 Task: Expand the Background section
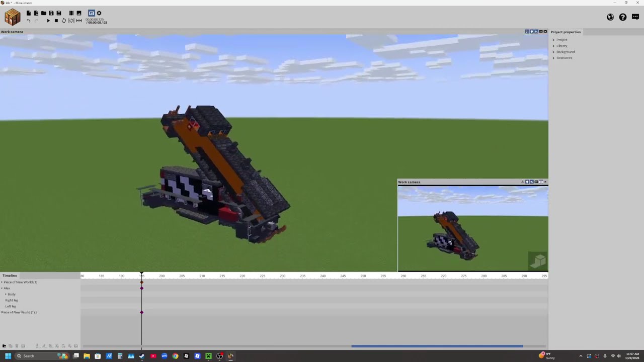pyautogui.click(x=553, y=52)
